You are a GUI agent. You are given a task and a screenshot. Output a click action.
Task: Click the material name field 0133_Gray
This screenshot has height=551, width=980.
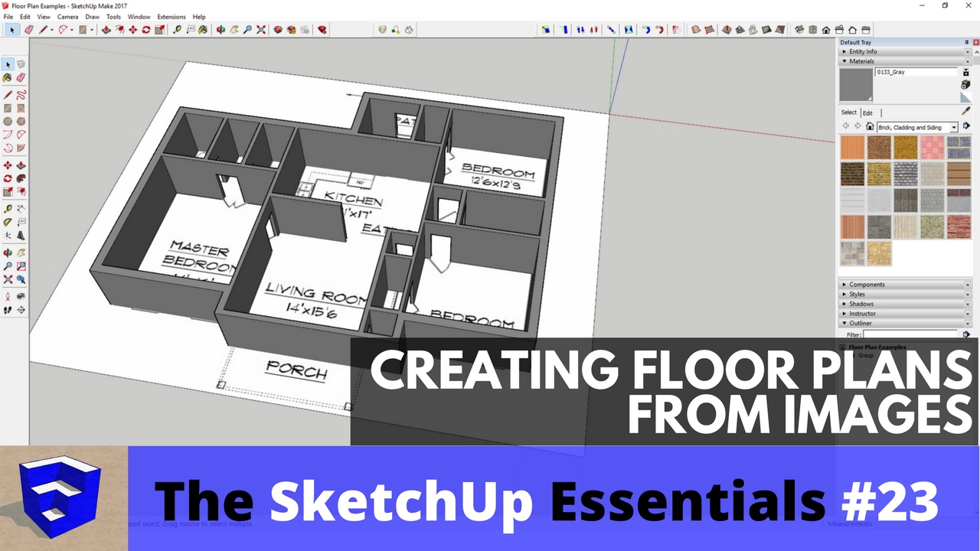pos(916,72)
